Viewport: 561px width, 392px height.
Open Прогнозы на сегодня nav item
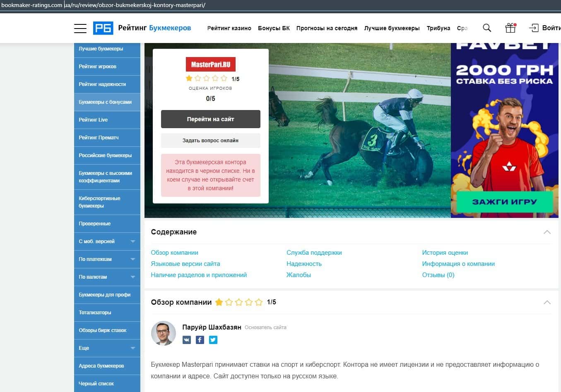327,28
